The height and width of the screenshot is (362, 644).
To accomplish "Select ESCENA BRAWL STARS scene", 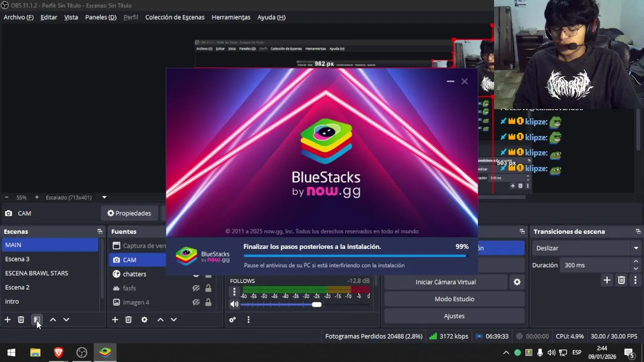I will pos(50,273).
